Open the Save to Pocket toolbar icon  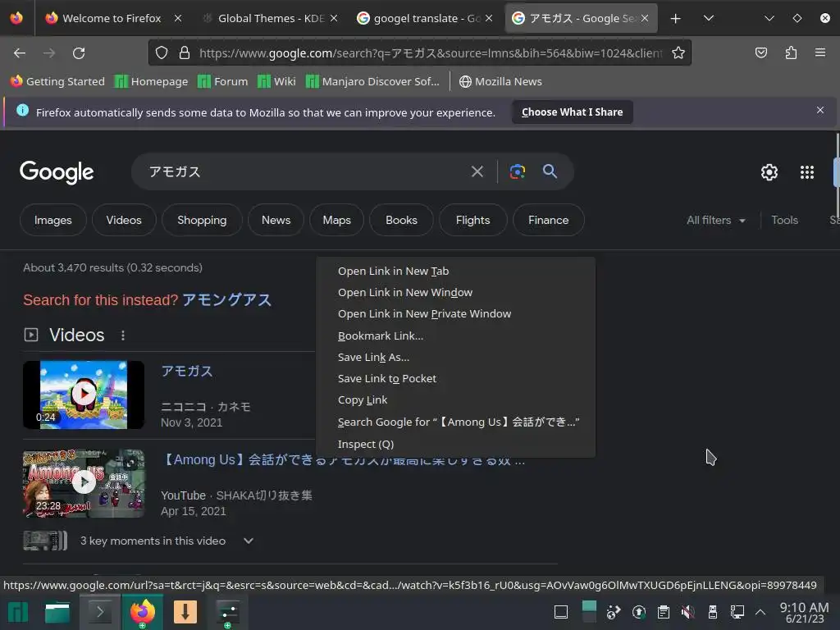pyautogui.click(x=760, y=52)
